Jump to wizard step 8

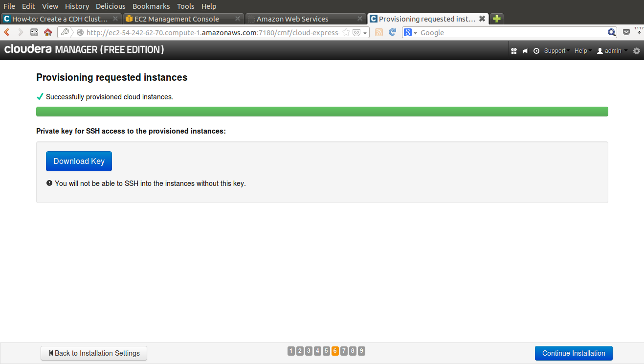click(353, 351)
